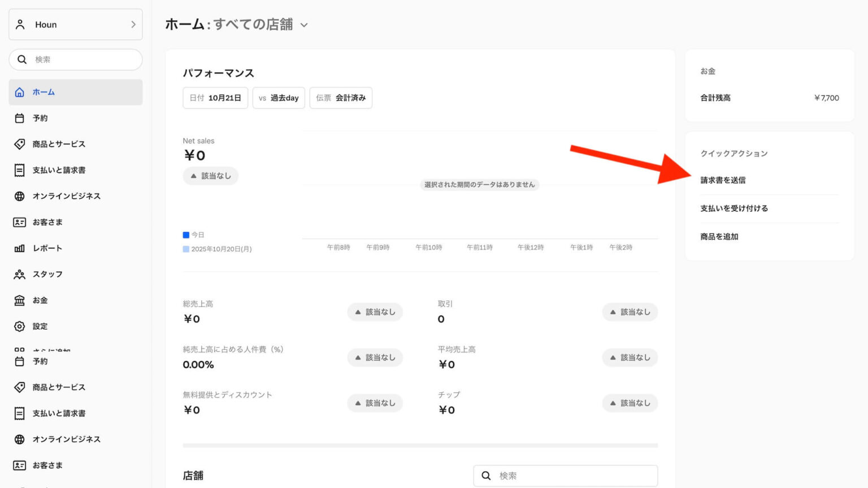Switch comparison to vs 過去day
This screenshot has width=868, height=488.
[279, 98]
